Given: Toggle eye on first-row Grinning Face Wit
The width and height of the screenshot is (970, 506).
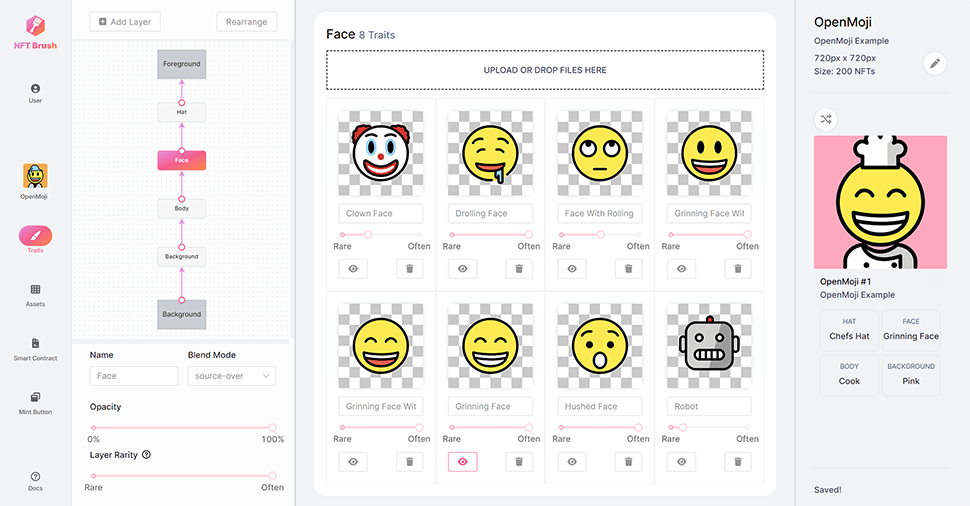Looking at the screenshot, I should tap(681, 269).
